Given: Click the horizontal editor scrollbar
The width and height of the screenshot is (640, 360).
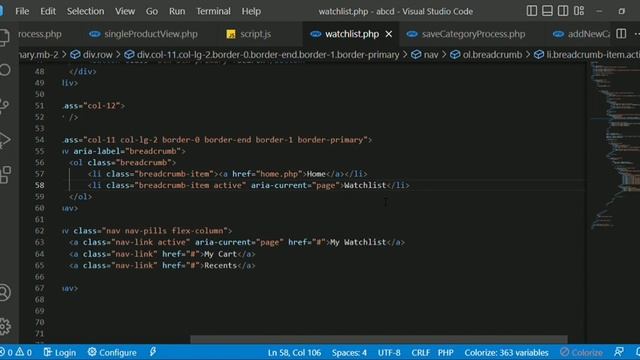Looking at the screenshot, I should 379,339.
